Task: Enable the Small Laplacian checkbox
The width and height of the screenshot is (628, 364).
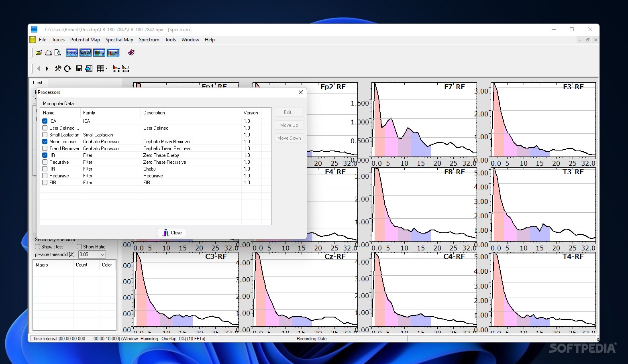Action: pyautogui.click(x=45, y=134)
